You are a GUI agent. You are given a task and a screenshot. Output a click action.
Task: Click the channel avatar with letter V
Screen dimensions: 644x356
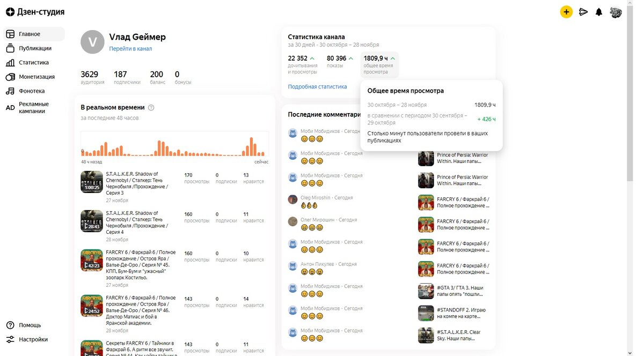pyautogui.click(x=92, y=42)
